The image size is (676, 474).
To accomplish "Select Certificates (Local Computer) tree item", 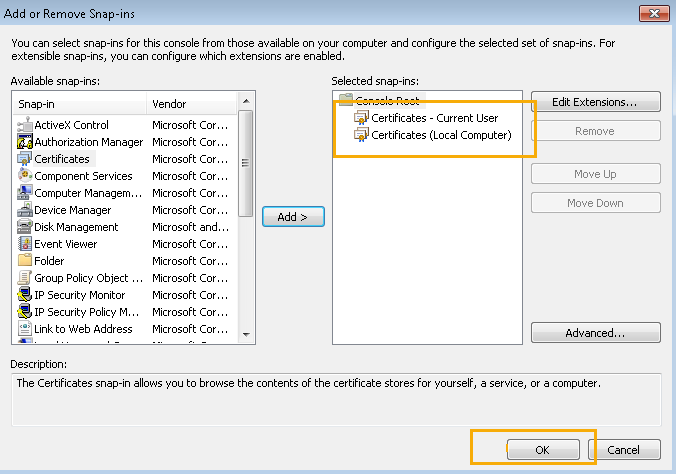I will tap(441, 135).
